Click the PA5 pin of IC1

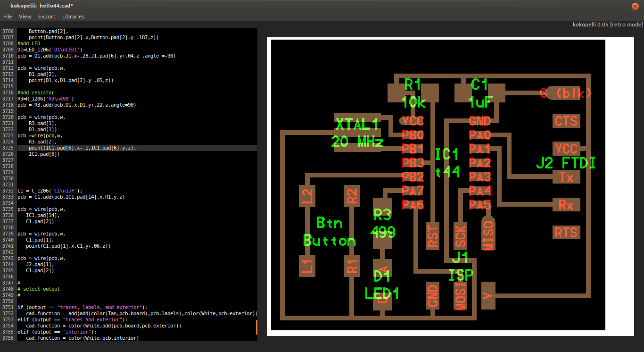click(x=480, y=205)
